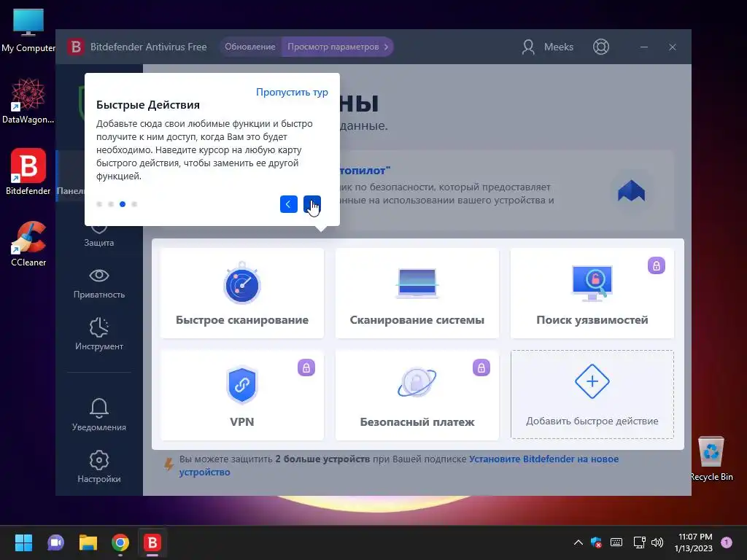Open the Windows Security tray icon
Image resolution: width=747 pixels, height=560 pixels.
click(596, 542)
